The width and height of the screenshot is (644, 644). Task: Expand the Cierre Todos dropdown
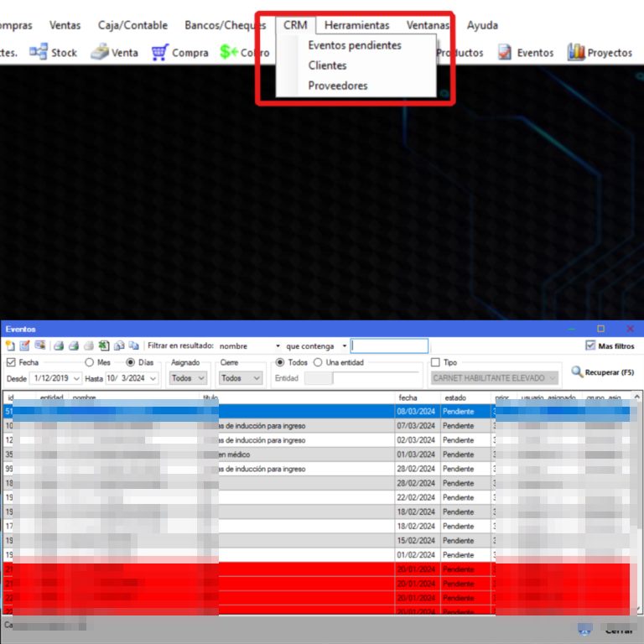pyautogui.click(x=241, y=378)
